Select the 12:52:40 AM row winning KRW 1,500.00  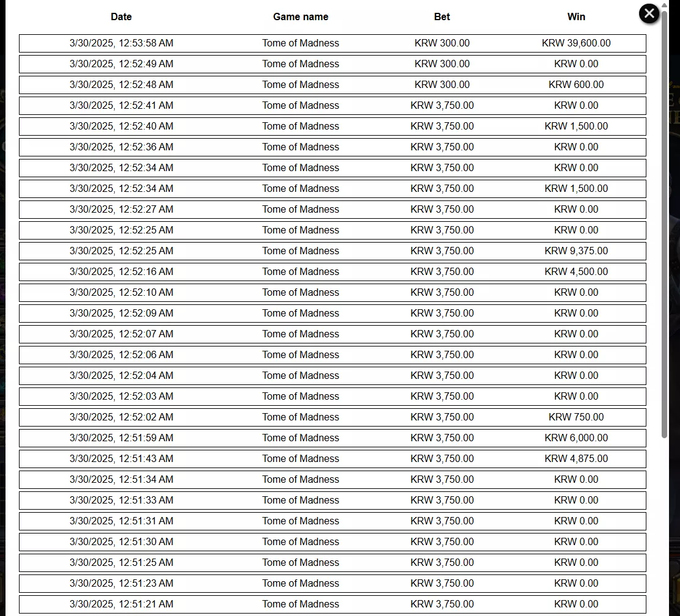[332, 127]
